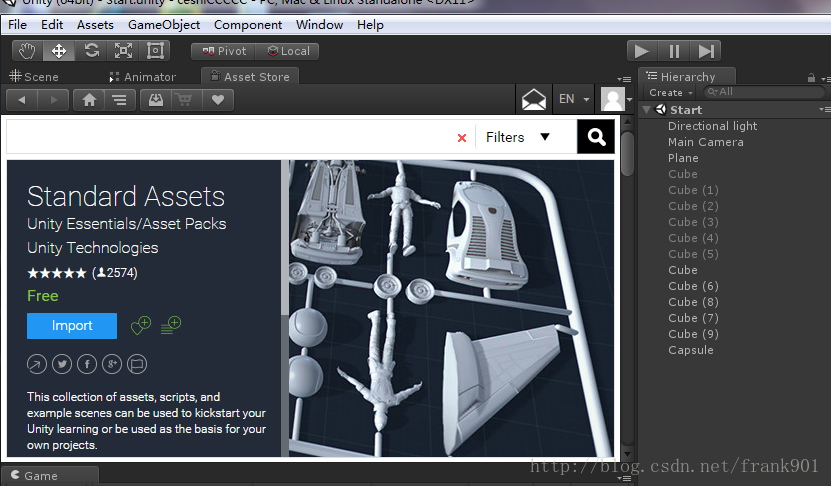Switch to the Scene tab

coord(34,77)
